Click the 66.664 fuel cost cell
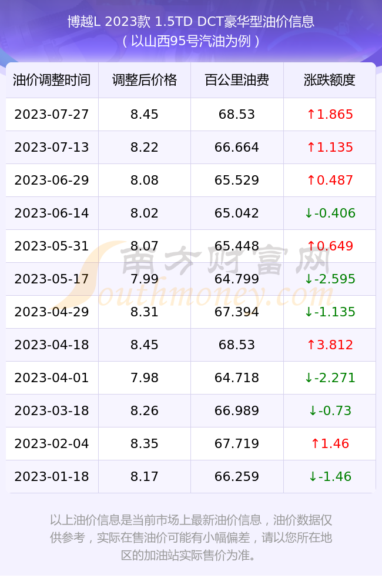 pyautogui.click(x=237, y=148)
